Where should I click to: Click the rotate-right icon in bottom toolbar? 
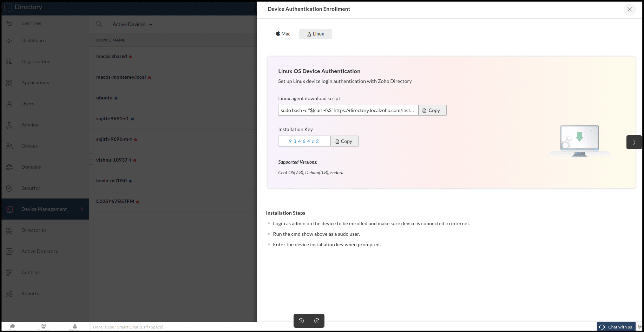click(317, 321)
